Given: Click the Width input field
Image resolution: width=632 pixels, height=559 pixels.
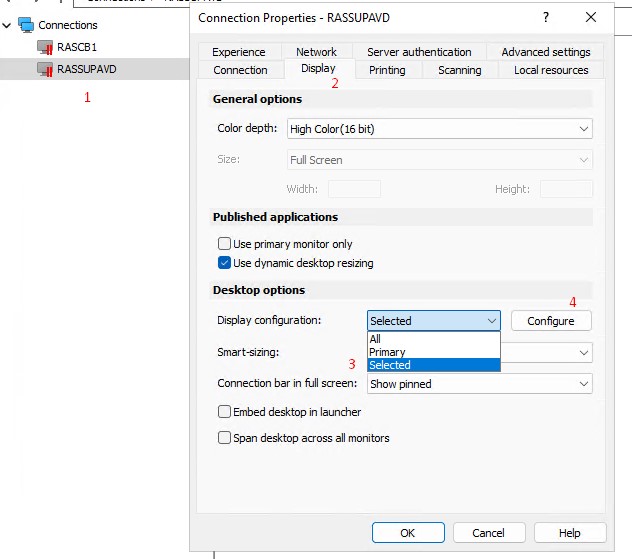Looking at the screenshot, I should [354, 189].
